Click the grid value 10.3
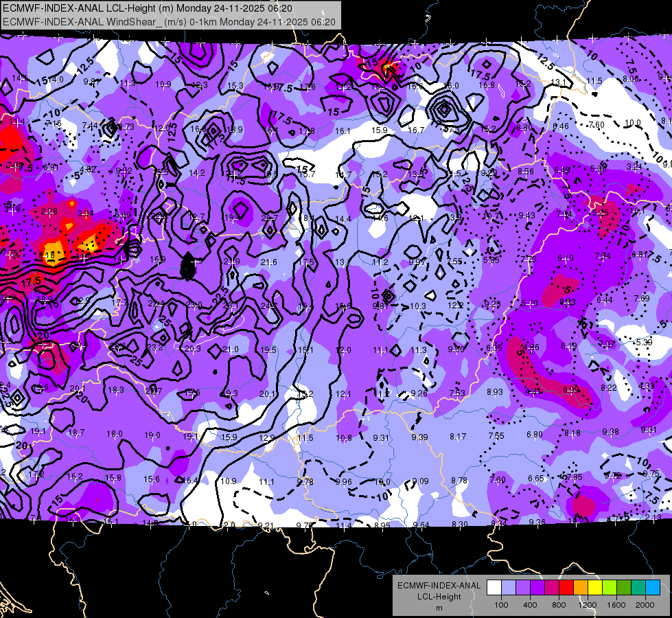 pos(418,306)
